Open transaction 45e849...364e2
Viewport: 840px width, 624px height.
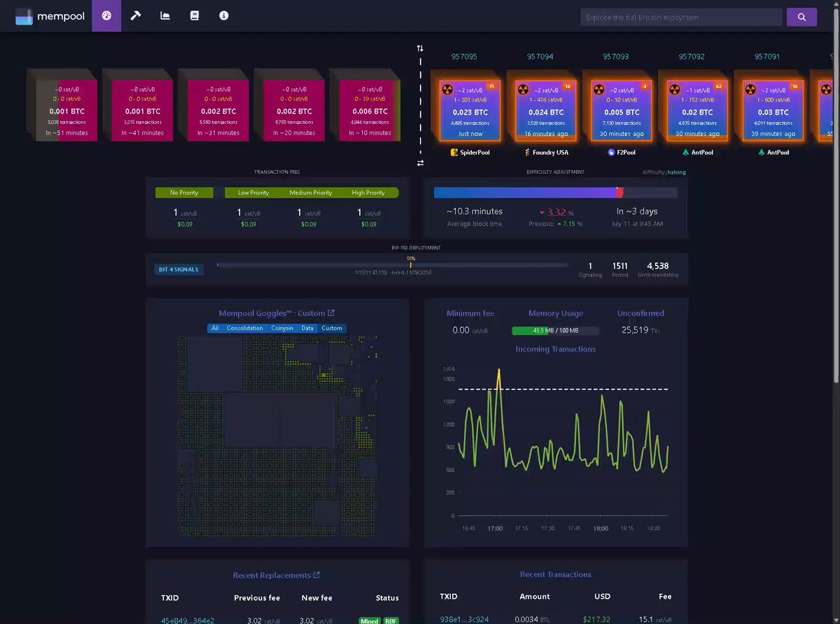click(188, 620)
